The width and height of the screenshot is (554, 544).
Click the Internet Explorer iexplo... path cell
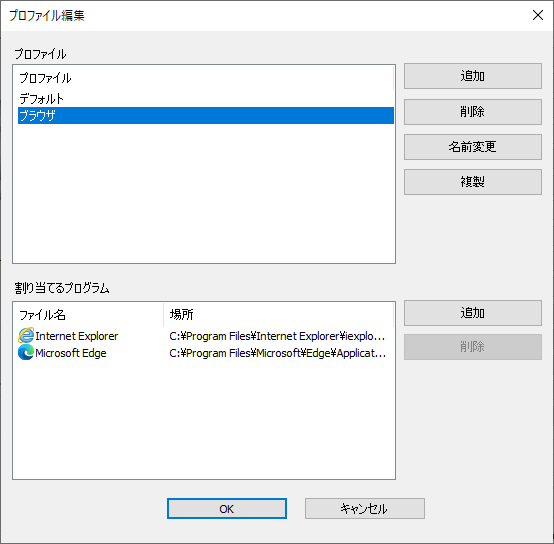(x=277, y=336)
